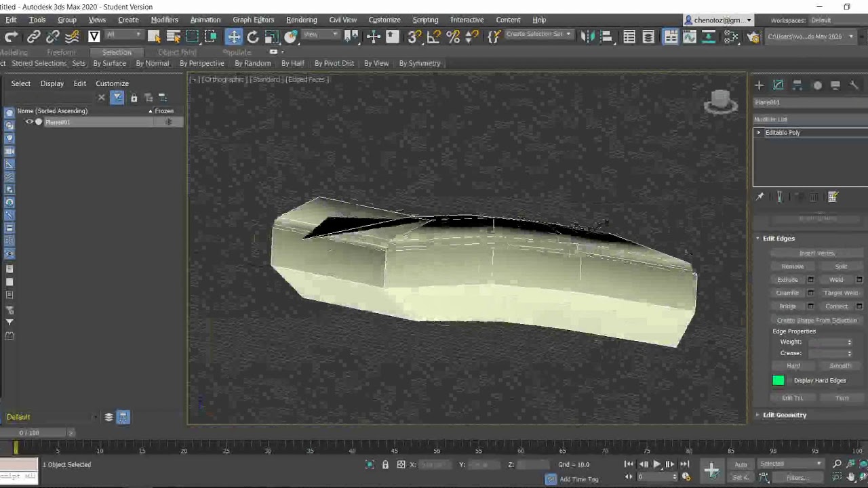Open the Rendering menu
The width and height of the screenshot is (868, 488).
301,20
